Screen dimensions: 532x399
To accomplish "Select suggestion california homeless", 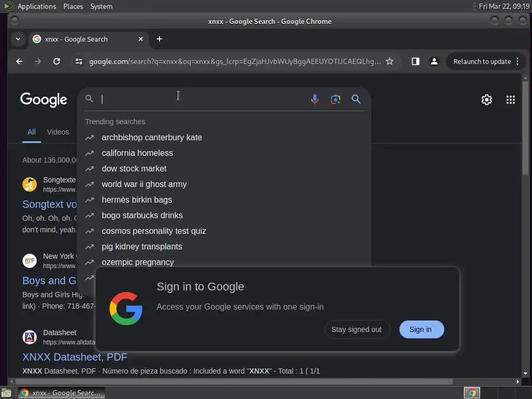I will (224, 153).
